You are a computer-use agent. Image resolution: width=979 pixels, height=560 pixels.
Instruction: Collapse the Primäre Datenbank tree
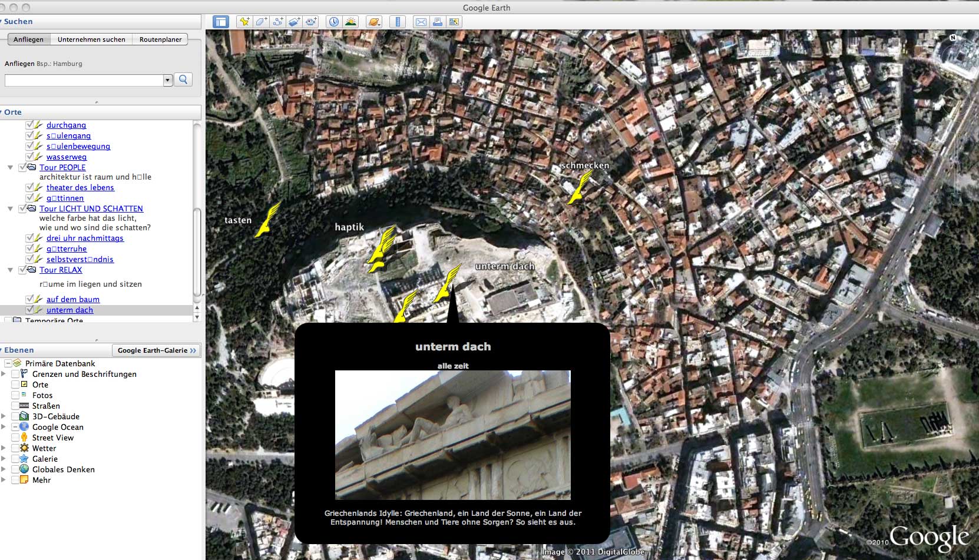[x=8, y=363]
